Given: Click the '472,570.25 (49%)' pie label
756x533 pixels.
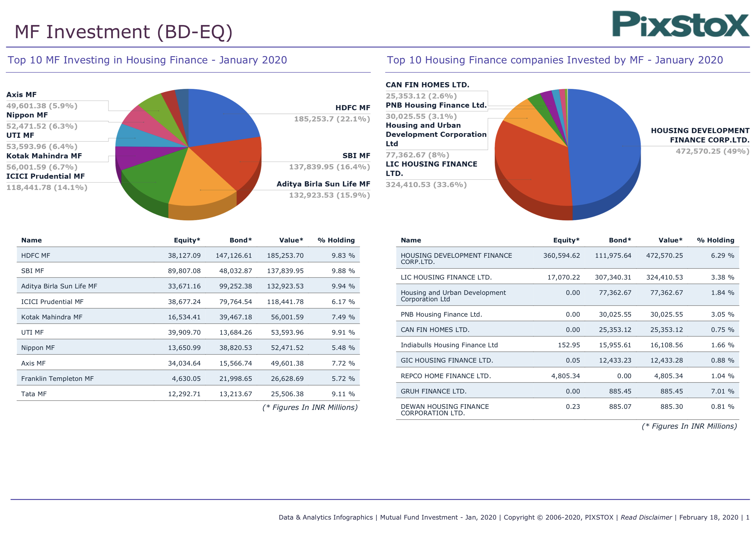Looking at the screenshot, I should tap(712, 151).
